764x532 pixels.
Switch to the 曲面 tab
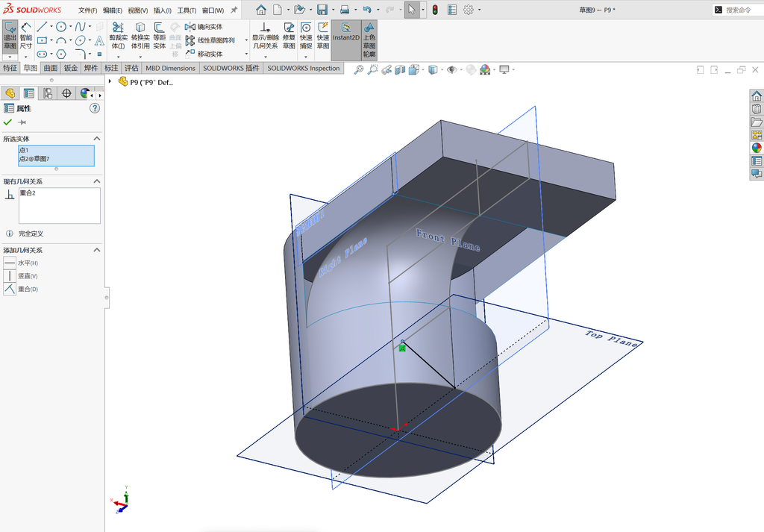[50, 68]
